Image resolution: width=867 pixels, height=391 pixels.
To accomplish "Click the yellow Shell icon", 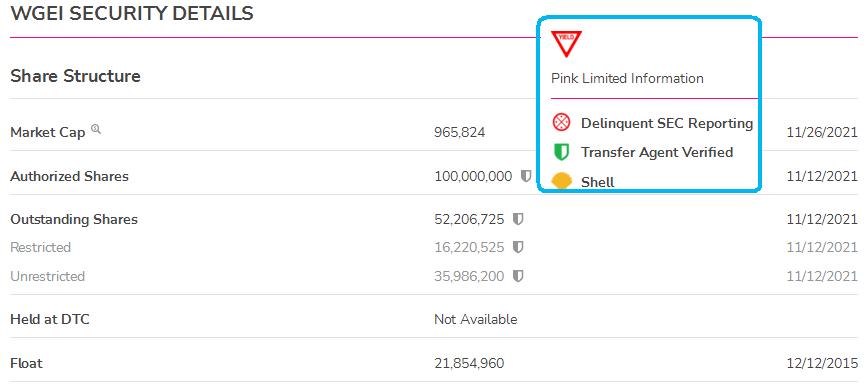I will point(561,181).
